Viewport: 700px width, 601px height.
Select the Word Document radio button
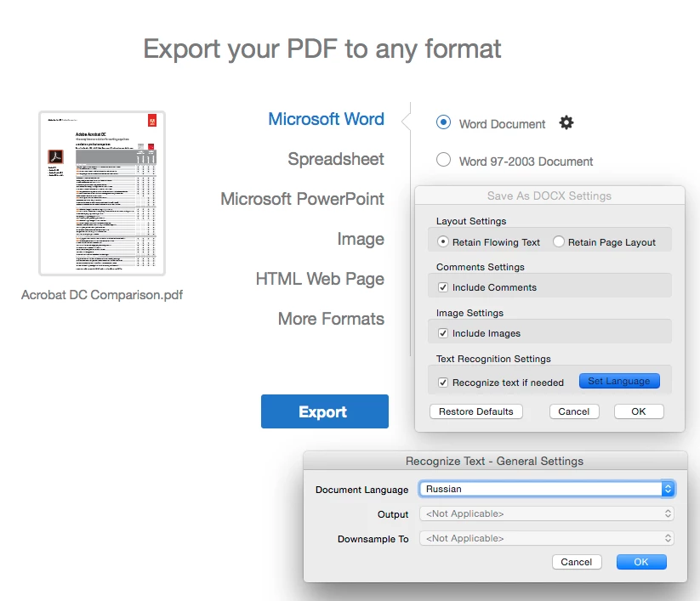(x=443, y=122)
